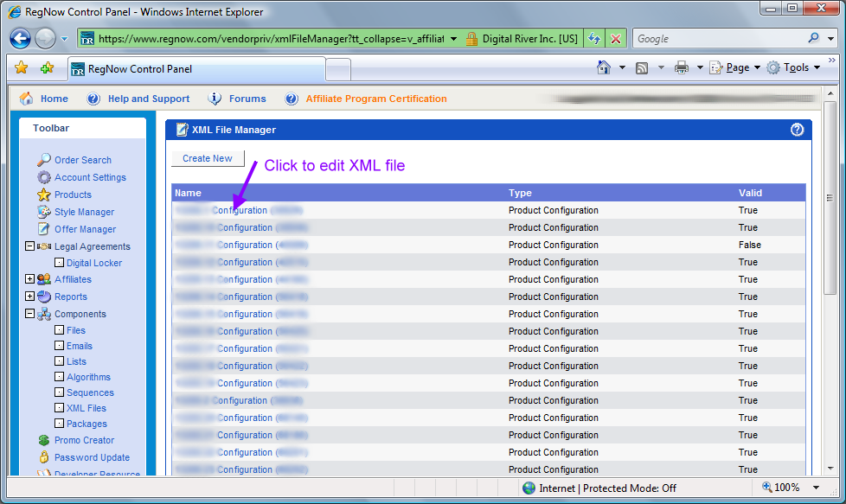Click the Internet zone globe icon
This screenshot has height=504, width=846.
[529, 488]
